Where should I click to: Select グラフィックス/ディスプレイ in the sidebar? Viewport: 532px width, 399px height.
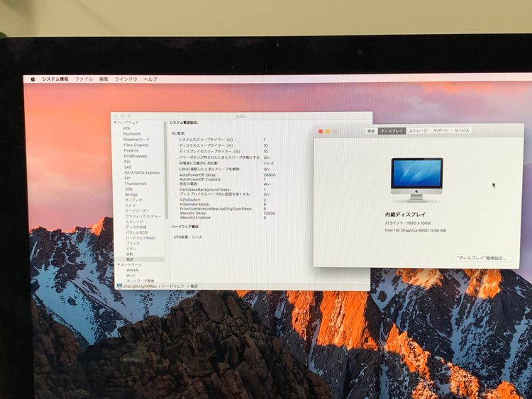(x=143, y=216)
